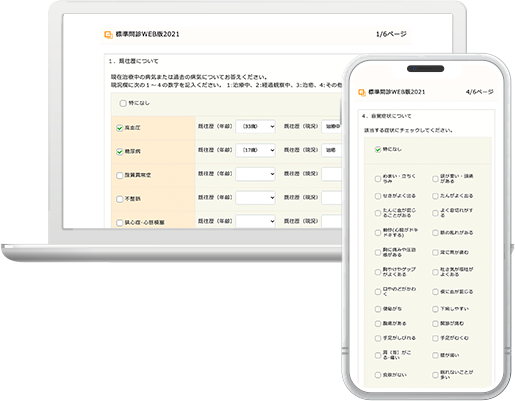515x401 pixels.
Task: Open the 糖尿病 age dropdown showing 17歳
Action: (x=256, y=150)
